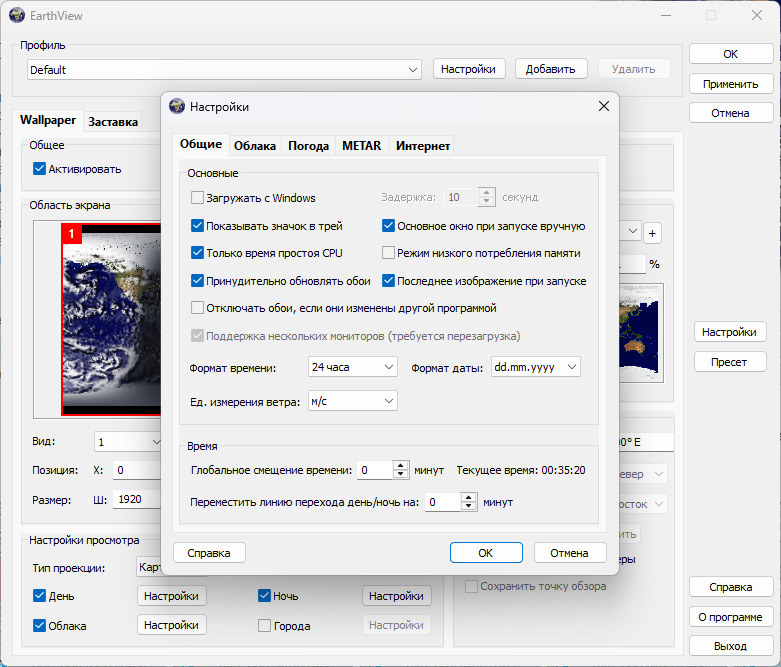The width and height of the screenshot is (781, 667).
Task: Click the EarthView globe icon in main title bar
Action: pyautogui.click(x=16, y=15)
